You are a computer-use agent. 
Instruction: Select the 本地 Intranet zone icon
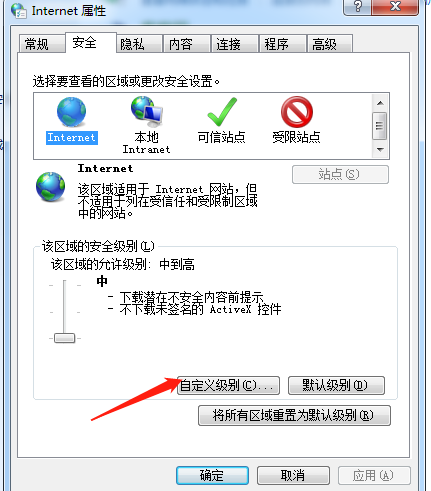click(147, 111)
